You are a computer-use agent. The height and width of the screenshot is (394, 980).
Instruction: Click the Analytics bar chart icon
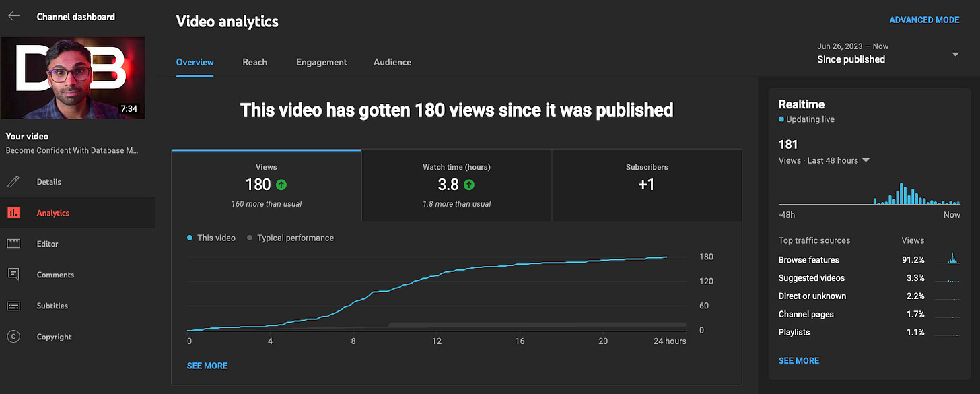click(13, 213)
